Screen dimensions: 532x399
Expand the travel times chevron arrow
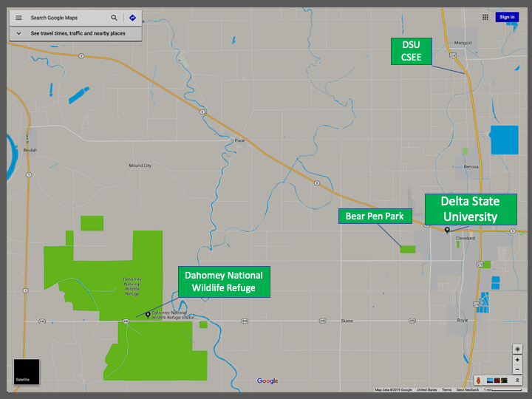tap(18, 33)
